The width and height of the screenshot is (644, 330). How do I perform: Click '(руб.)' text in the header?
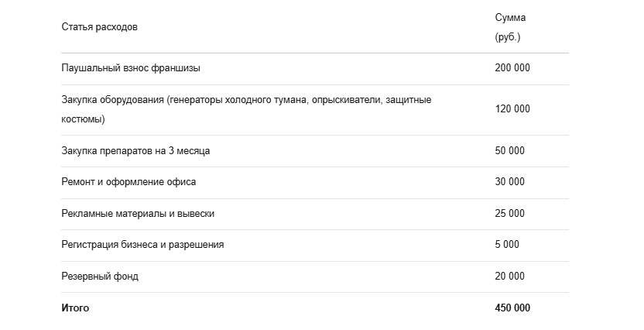(508, 37)
